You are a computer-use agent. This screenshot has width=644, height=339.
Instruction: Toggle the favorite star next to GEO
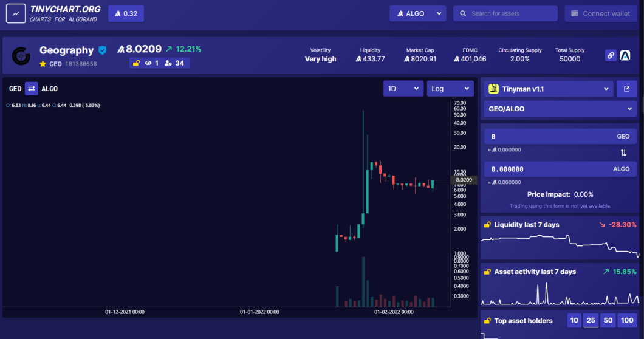[43, 64]
